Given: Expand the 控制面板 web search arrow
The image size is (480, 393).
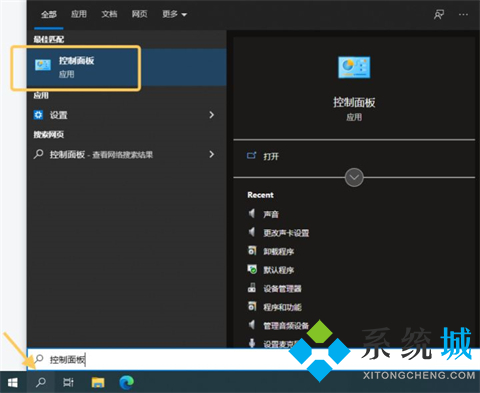Looking at the screenshot, I should click(211, 154).
